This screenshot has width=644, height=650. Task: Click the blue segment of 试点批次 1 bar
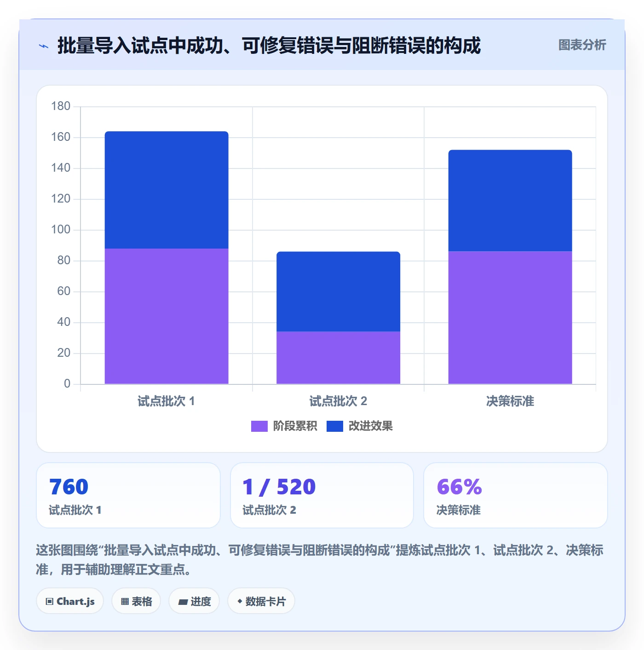(x=167, y=190)
